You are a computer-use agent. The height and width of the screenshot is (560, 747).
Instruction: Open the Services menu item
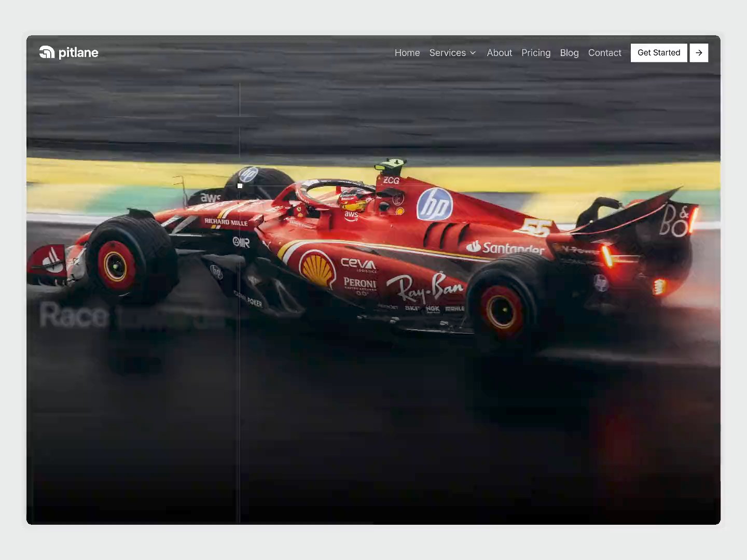448,53
